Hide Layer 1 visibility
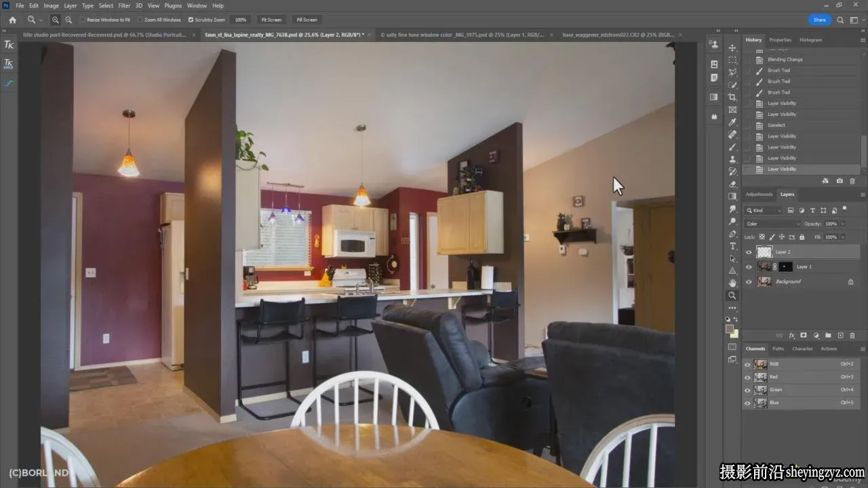The width and height of the screenshot is (868, 488). 749,267
